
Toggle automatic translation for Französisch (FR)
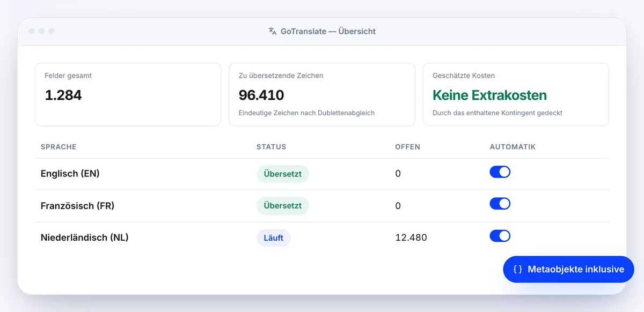[500, 204]
